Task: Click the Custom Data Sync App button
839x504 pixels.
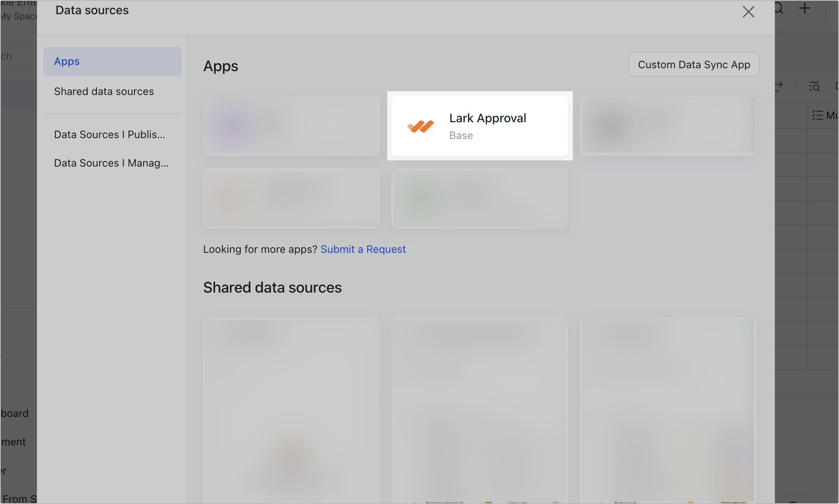Action: coord(693,64)
